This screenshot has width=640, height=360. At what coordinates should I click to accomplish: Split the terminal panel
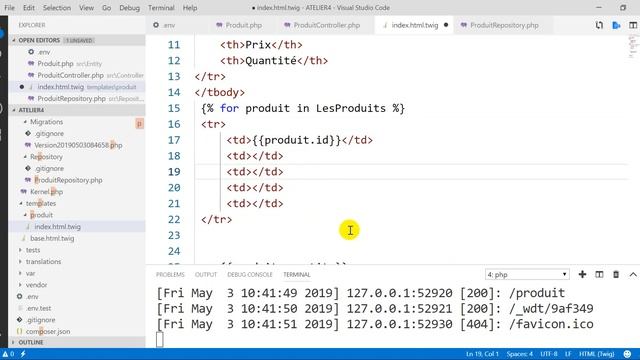coord(599,275)
